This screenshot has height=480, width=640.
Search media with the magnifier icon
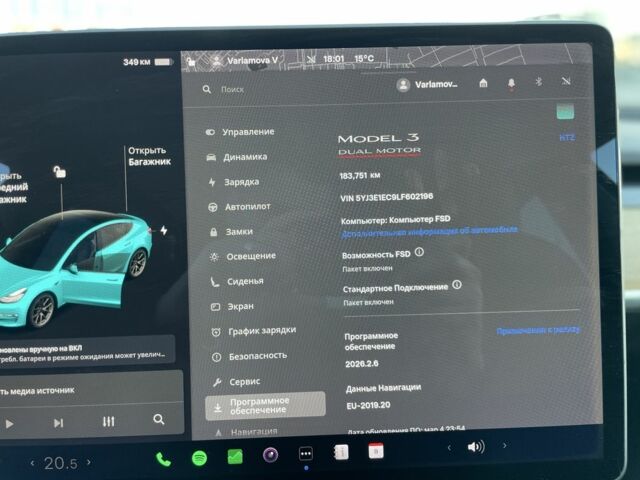[x=159, y=420]
